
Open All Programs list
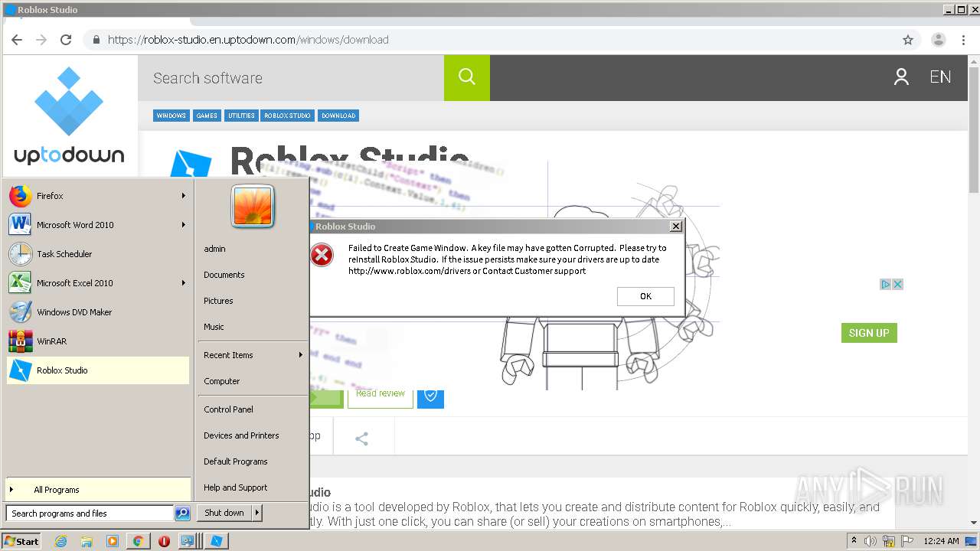[98, 490]
